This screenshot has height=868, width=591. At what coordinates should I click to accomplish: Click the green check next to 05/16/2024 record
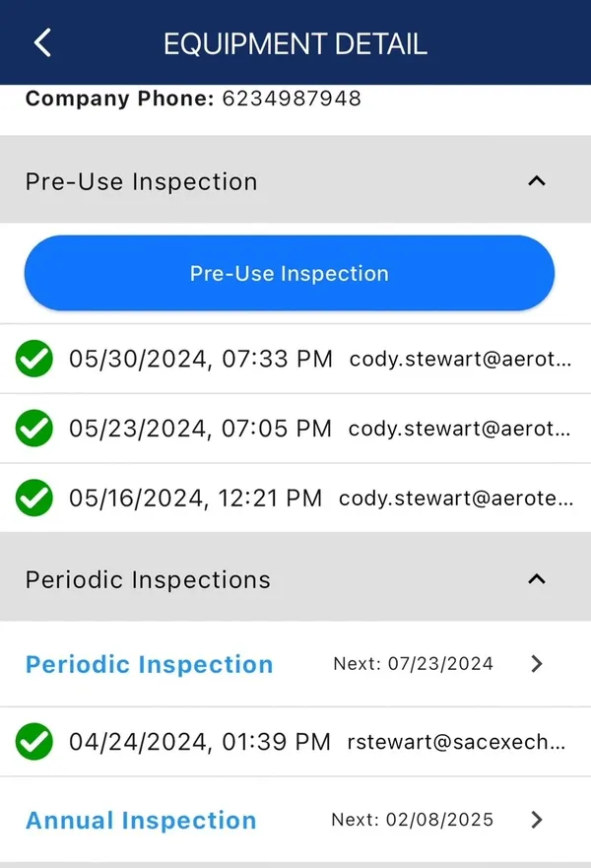coord(33,499)
